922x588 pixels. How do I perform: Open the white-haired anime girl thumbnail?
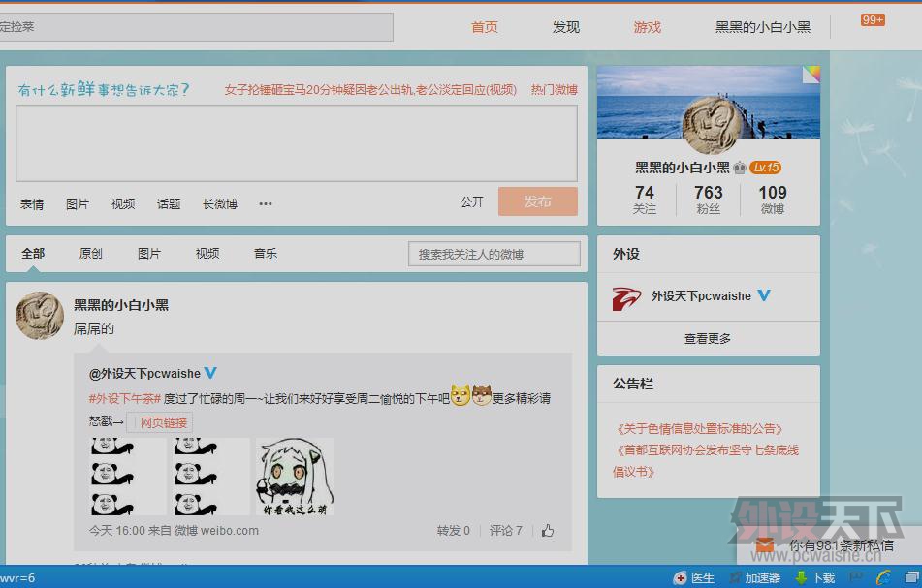point(295,477)
